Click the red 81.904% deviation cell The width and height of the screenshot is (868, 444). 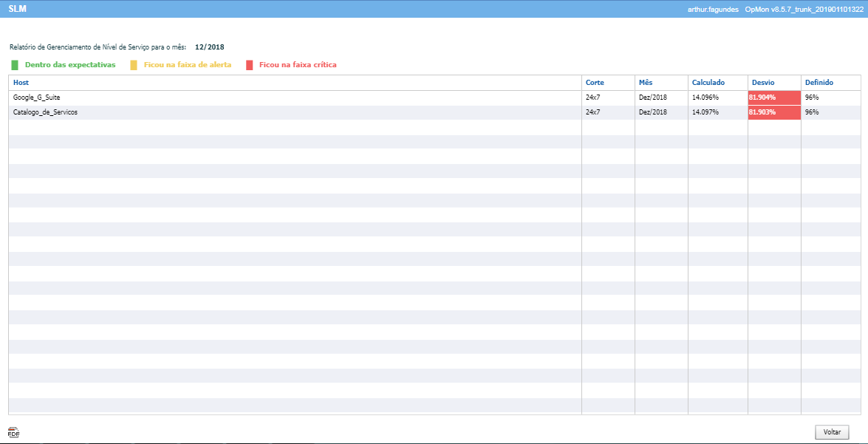click(x=774, y=98)
